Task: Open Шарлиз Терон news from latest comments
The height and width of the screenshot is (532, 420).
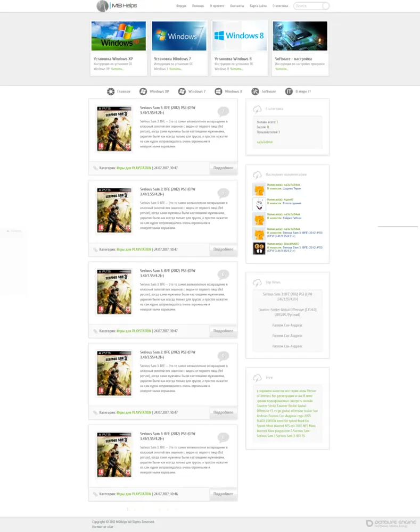Action: click(x=292, y=188)
